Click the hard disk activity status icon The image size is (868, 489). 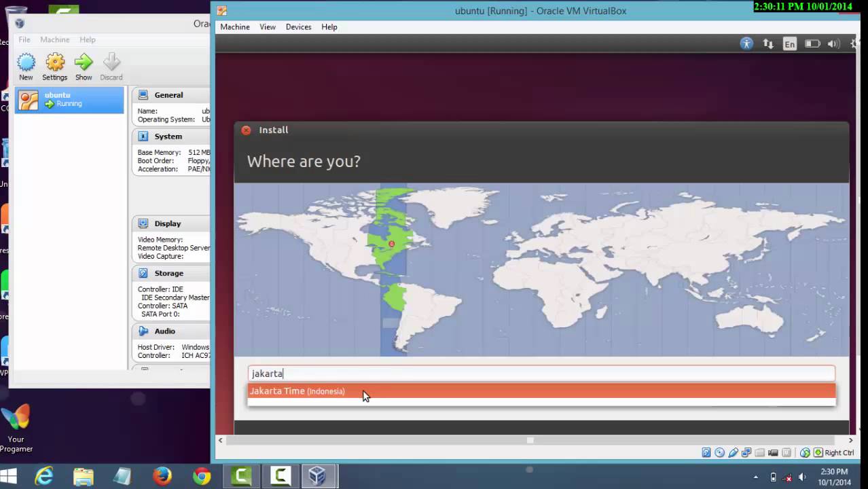point(706,453)
